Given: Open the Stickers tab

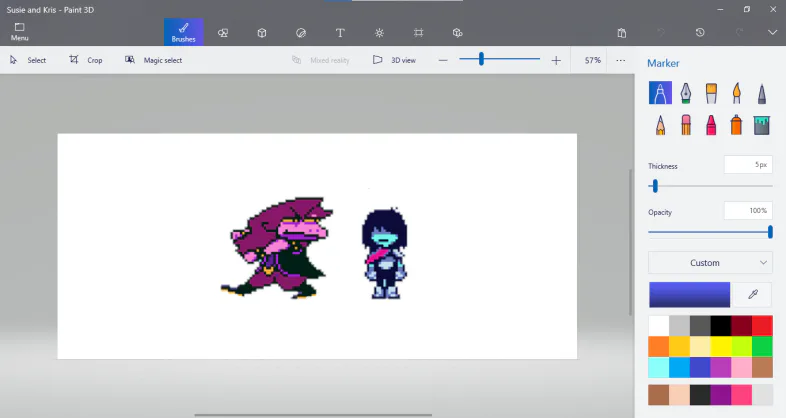Looking at the screenshot, I should [x=301, y=33].
